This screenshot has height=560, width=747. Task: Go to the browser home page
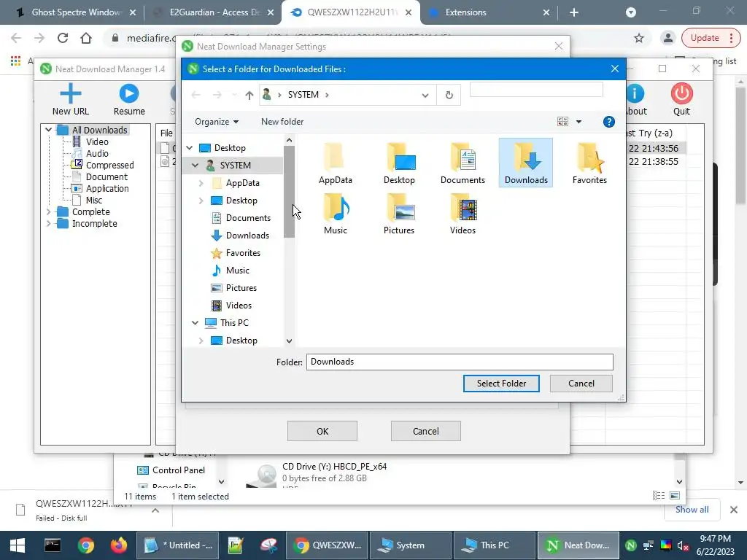tap(86, 38)
